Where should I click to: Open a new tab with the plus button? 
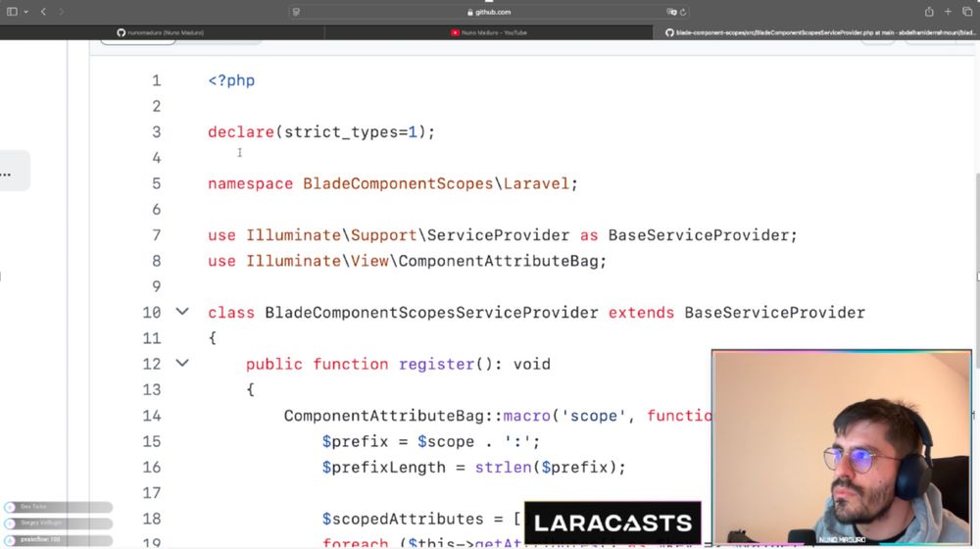(x=948, y=11)
